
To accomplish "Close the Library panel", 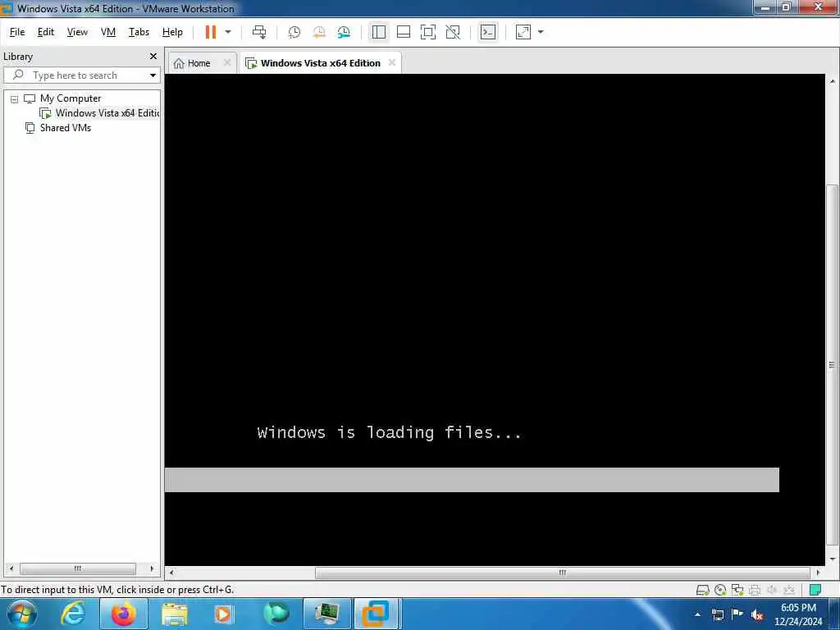I will coord(153,57).
